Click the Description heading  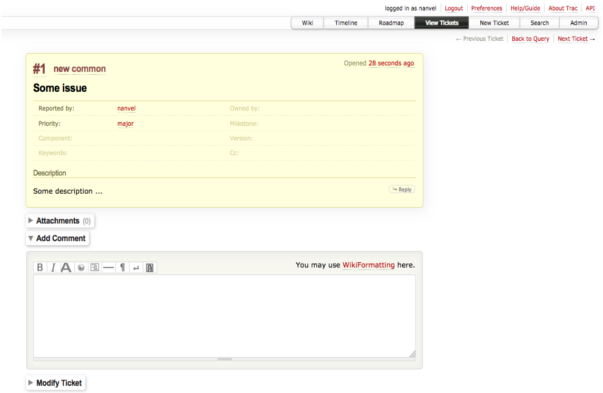tap(50, 173)
